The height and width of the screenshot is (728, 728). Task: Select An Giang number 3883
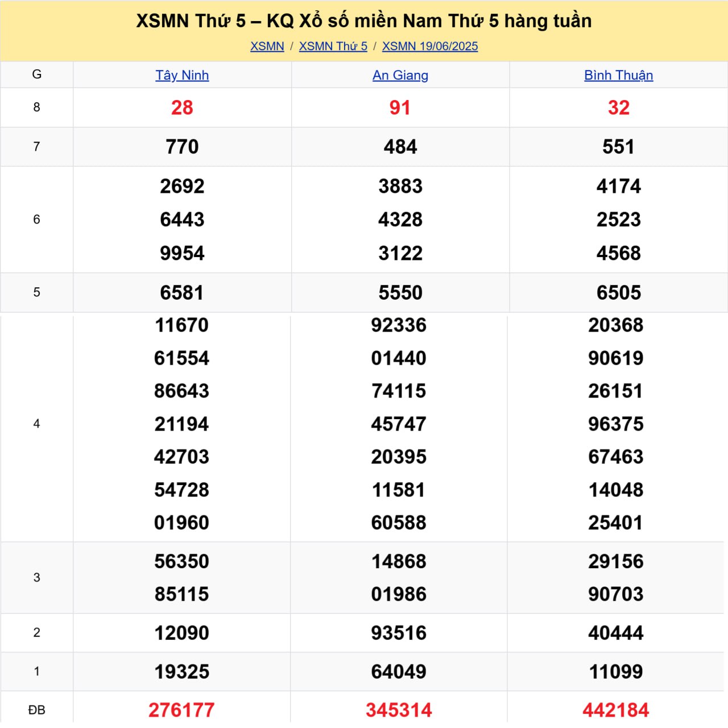pos(400,186)
